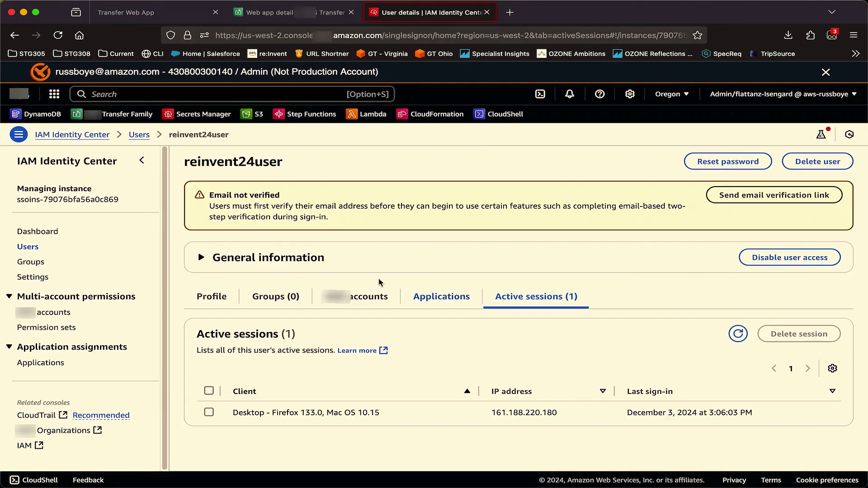The width and height of the screenshot is (868, 488).
Task: Click the Reset password button
Action: (728, 161)
